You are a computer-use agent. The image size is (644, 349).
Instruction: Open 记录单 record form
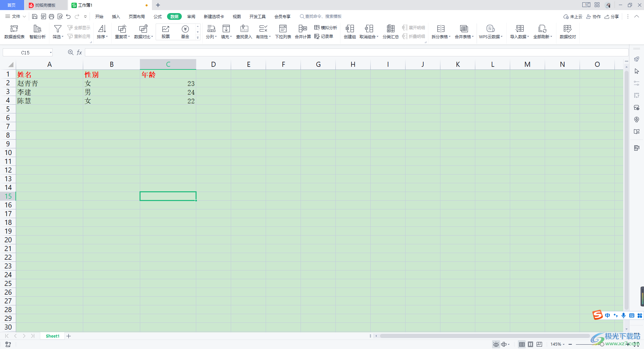click(x=324, y=36)
